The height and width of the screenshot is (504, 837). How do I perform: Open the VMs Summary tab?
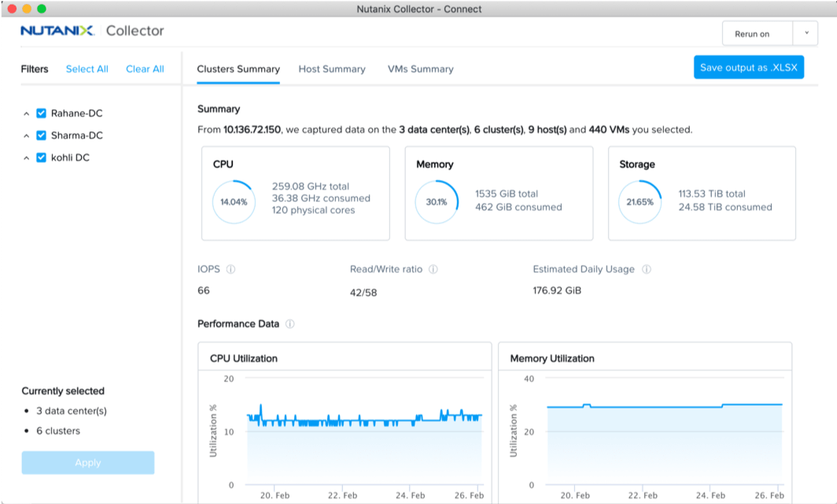click(x=420, y=69)
